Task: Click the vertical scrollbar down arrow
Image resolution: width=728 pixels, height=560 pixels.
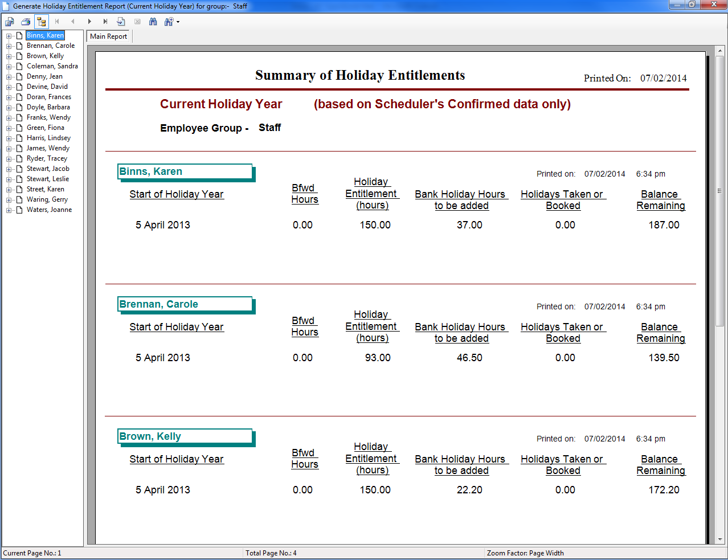Action: 720,539
